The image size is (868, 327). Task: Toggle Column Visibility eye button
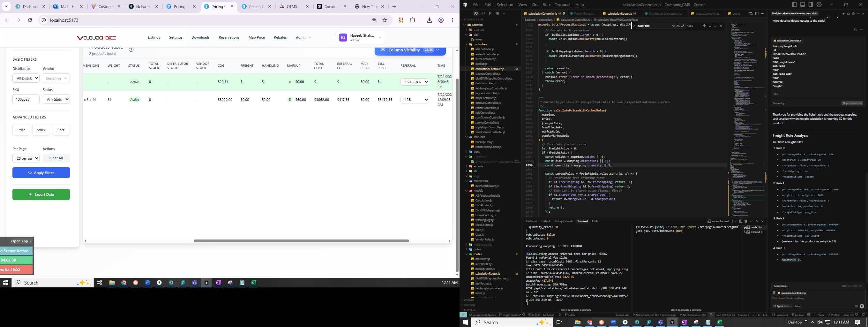(x=410, y=50)
